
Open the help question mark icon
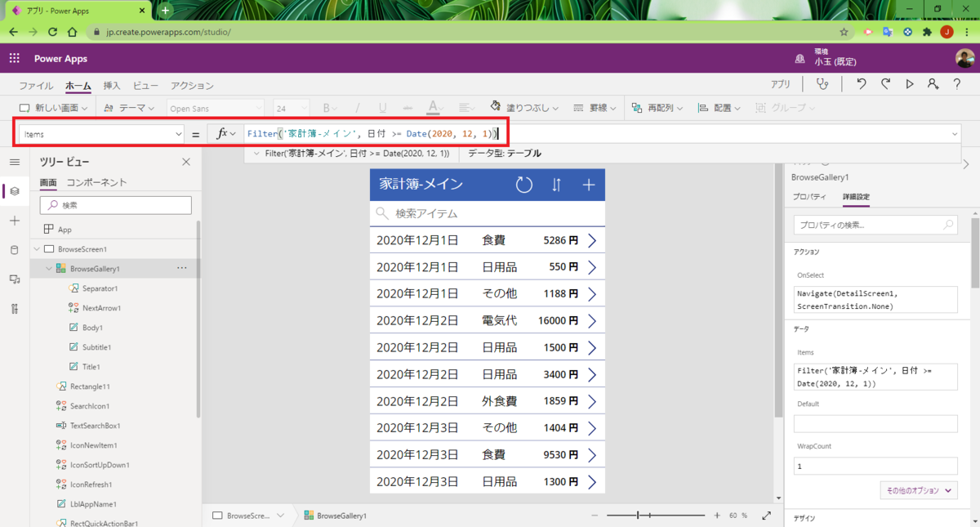coord(957,84)
